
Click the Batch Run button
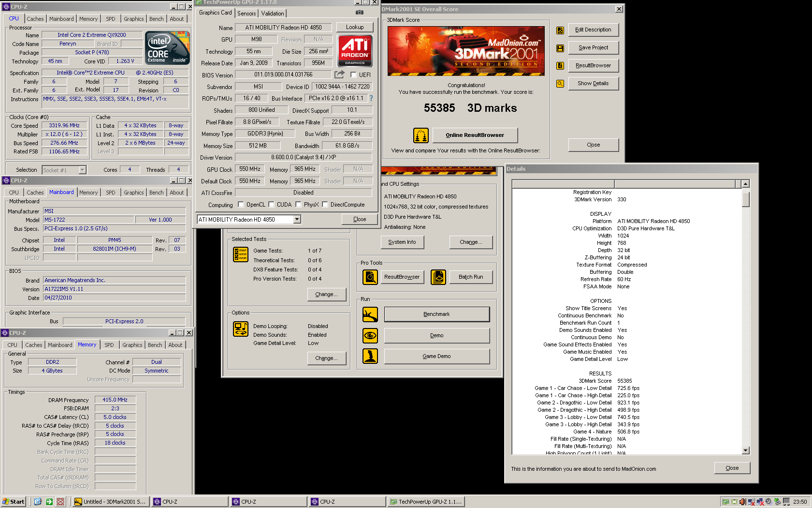tap(471, 277)
